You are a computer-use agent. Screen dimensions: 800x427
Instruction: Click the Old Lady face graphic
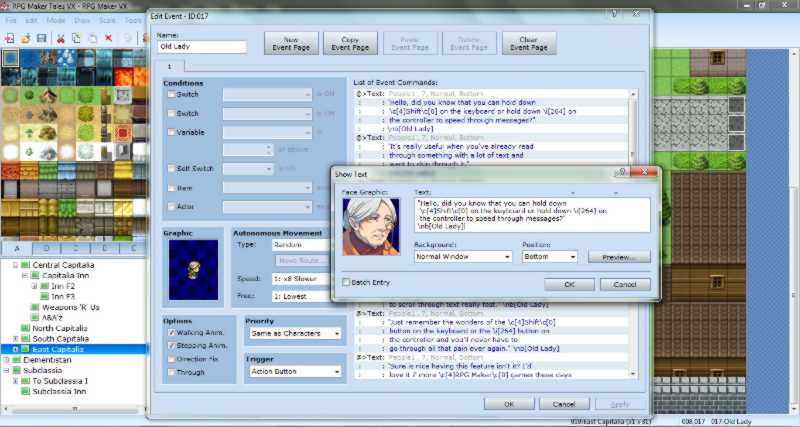[371, 227]
